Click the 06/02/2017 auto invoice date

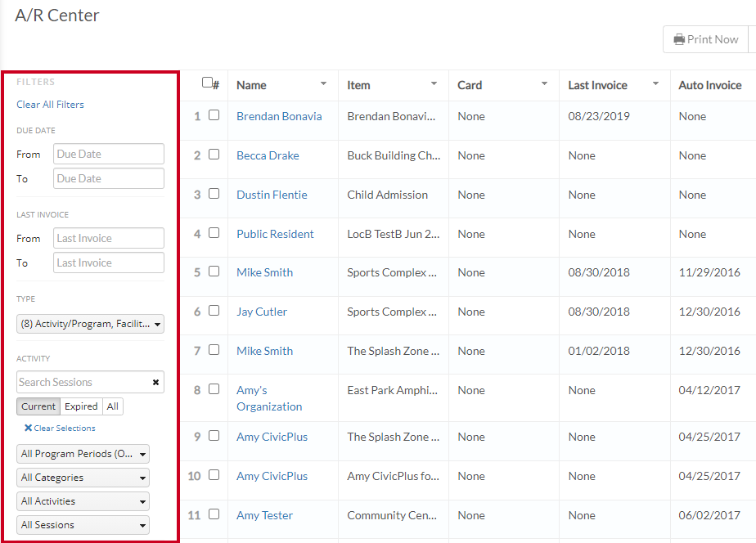tap(709, 515)
